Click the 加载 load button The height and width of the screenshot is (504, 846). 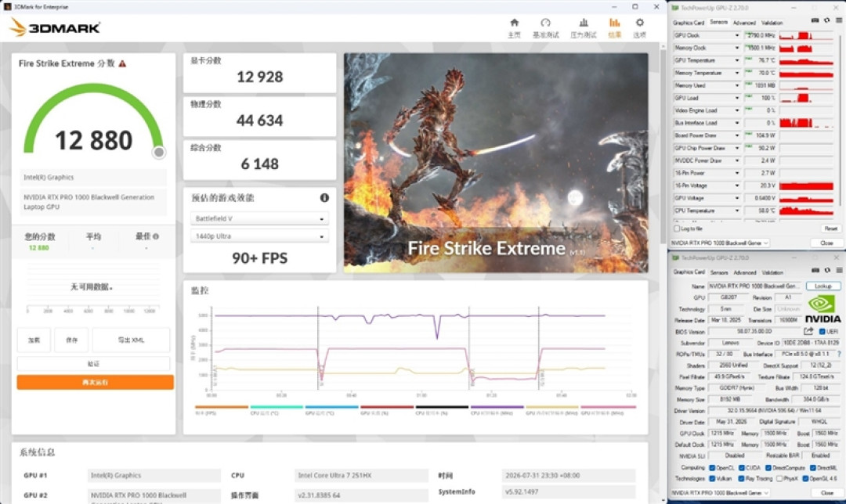[x=34, y=340]
